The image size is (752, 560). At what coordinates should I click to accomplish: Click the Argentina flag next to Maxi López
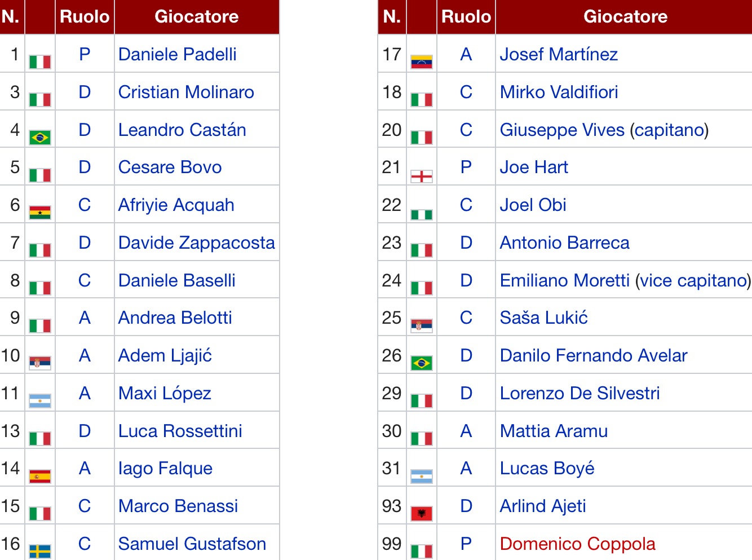[x=40, y=400]
